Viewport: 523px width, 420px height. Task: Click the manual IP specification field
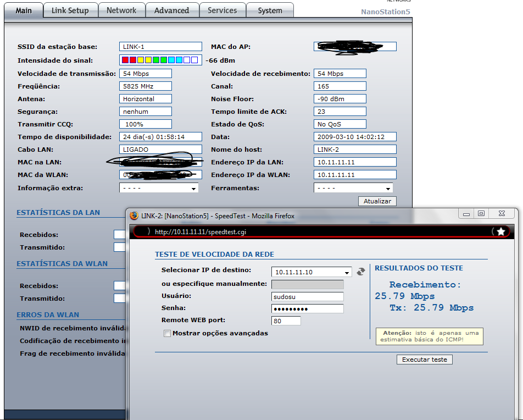(x=307, y=284)
